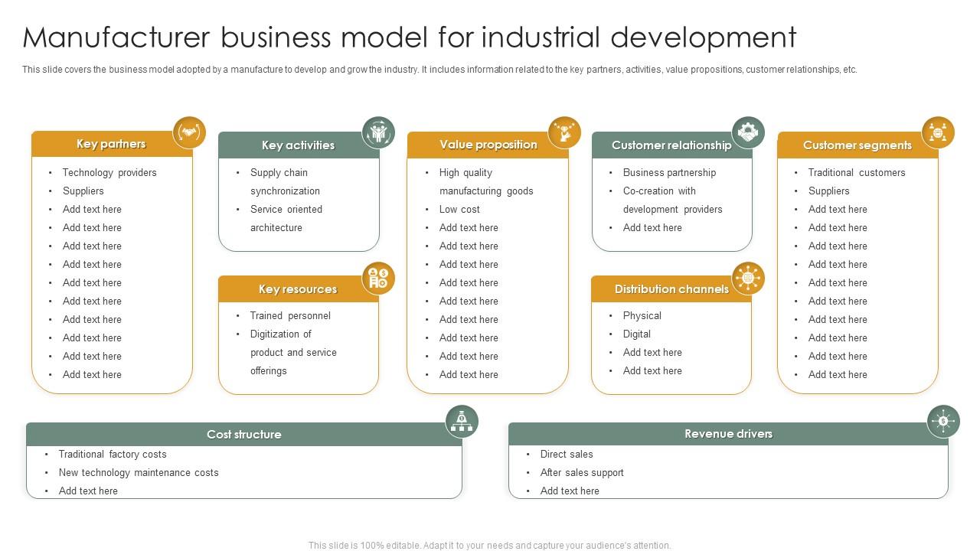Select the 'Technology providers' bullet text

109,173
